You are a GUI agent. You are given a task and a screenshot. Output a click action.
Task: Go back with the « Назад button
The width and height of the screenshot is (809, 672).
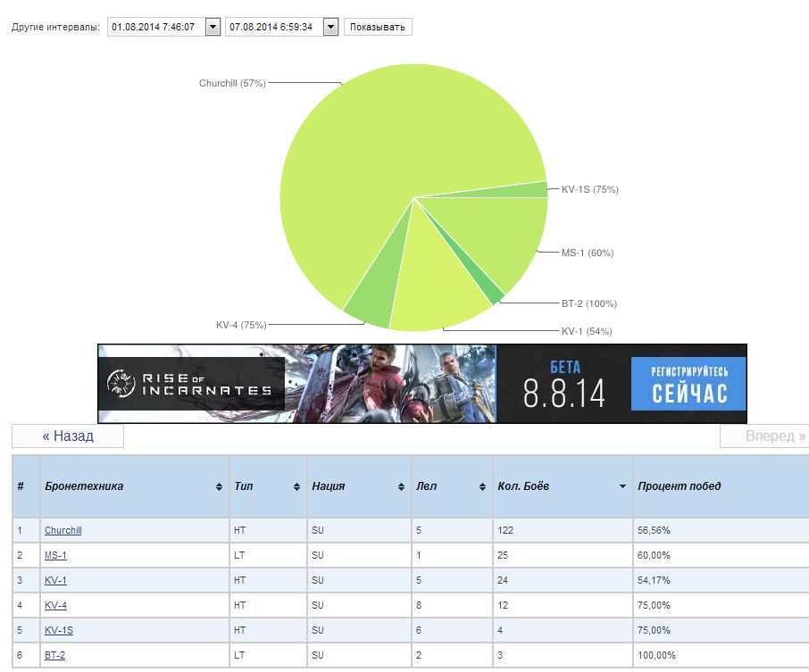pos(68,436)
